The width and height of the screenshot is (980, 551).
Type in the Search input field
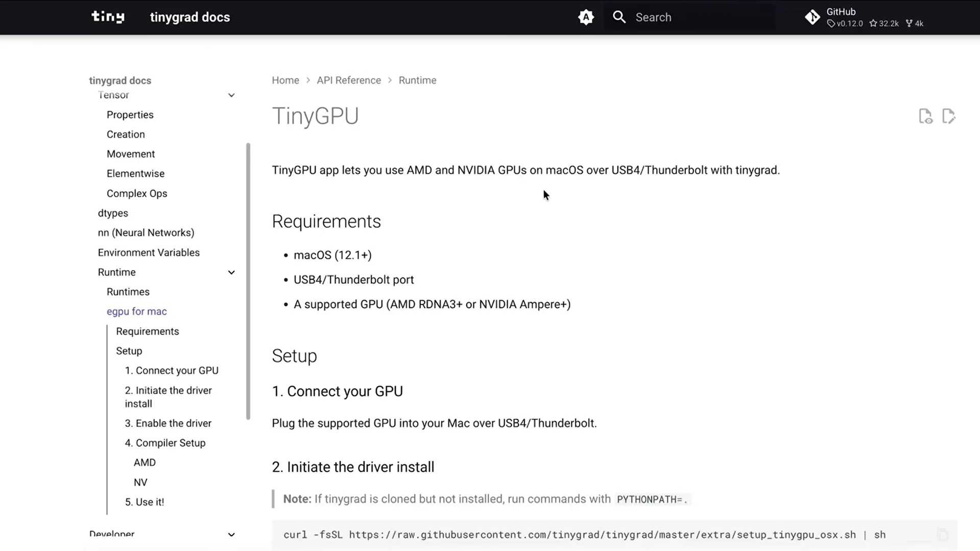pyautogui.click(x=700, y=17)
